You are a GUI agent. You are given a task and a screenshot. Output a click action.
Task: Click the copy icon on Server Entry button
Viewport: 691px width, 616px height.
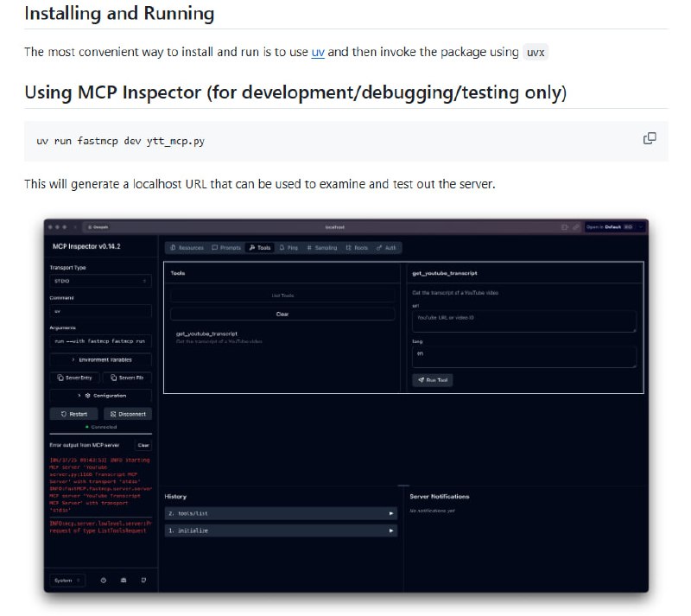click(60, 378)
